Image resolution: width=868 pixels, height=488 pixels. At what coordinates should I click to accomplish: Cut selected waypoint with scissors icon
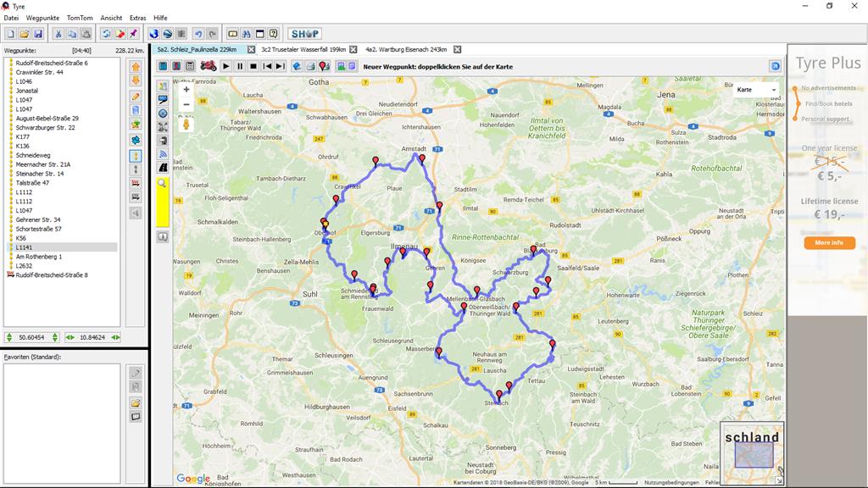58,34
